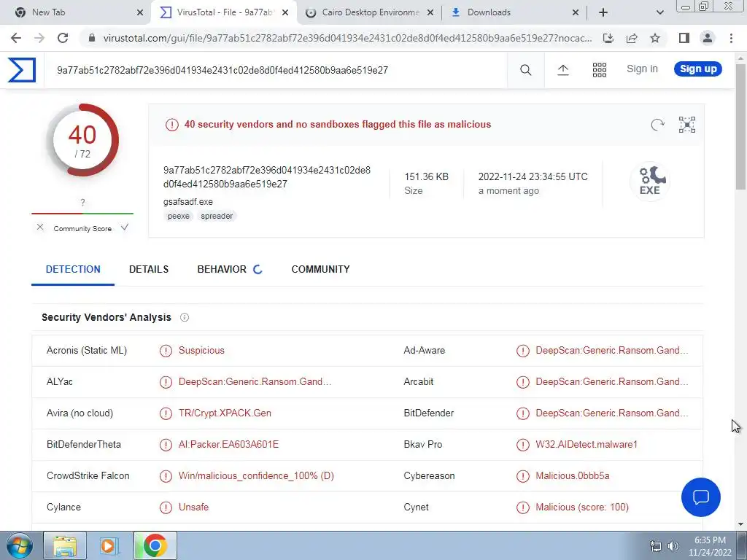The width and height of the screenshot is (747, 560).
Task: Click the share page icon
Action: 632,38
